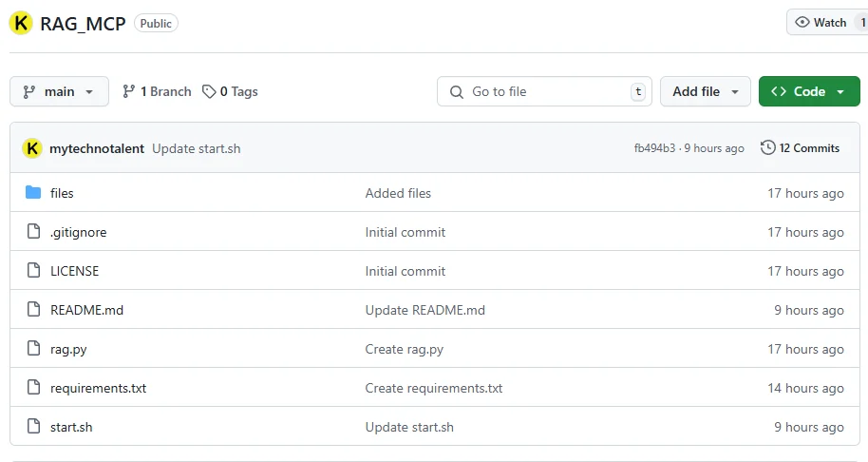Click the files folder icon

coord(33,193)
